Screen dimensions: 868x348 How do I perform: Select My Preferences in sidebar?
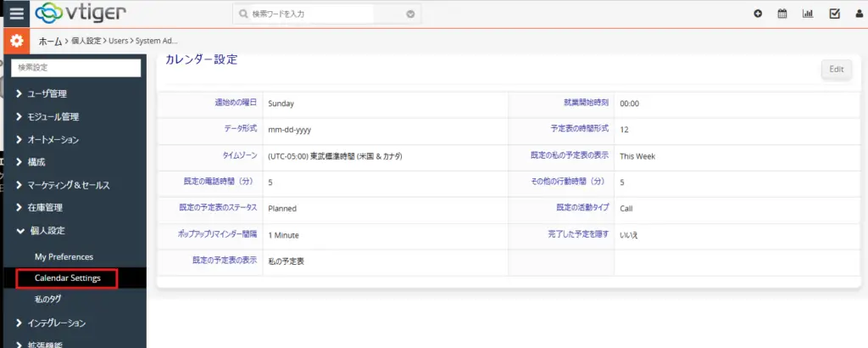click(64, 256)
